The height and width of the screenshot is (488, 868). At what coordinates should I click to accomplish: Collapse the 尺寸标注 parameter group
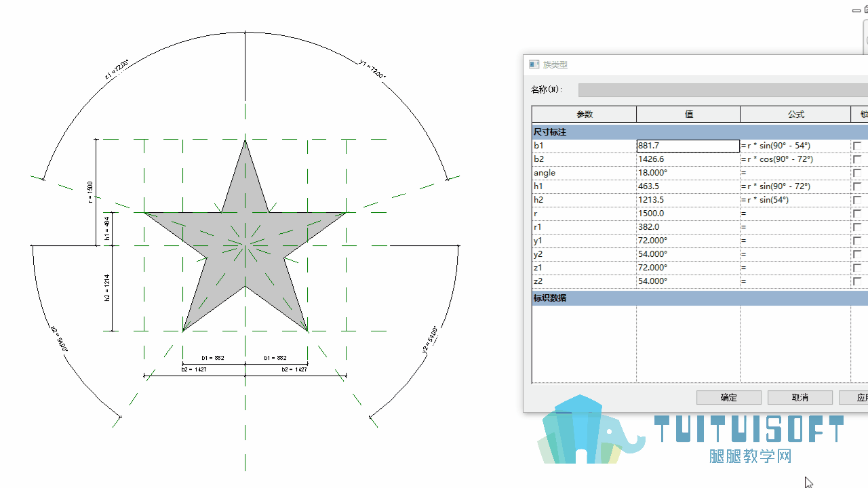coord(700,131)
